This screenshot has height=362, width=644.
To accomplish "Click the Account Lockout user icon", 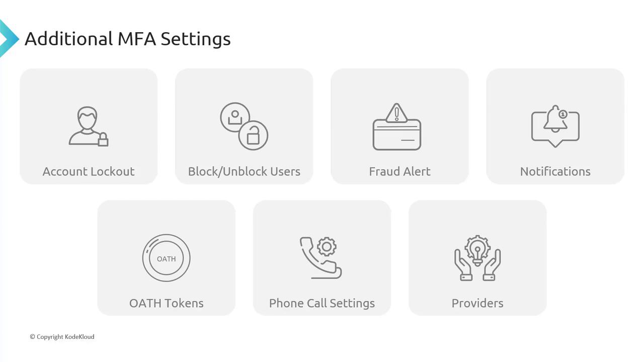I will click(88, 126).
